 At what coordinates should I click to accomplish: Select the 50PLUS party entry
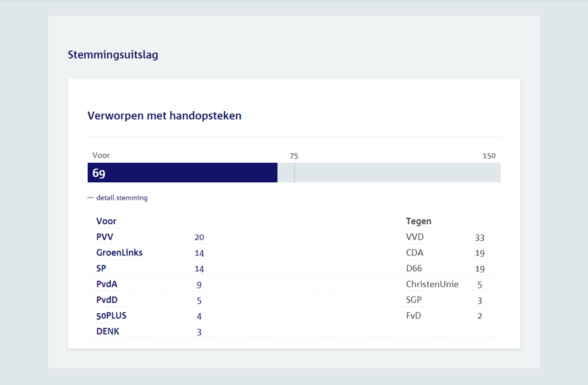click(112, 316)
